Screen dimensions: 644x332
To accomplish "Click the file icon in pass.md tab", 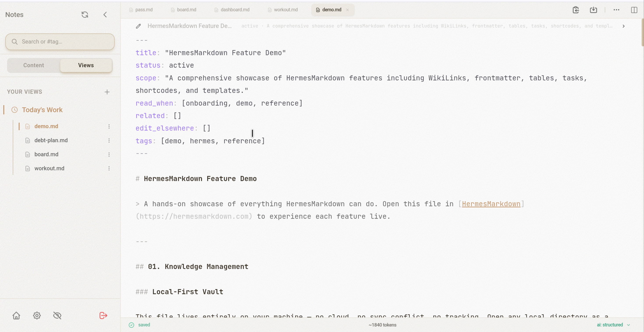I will point(131,10).
